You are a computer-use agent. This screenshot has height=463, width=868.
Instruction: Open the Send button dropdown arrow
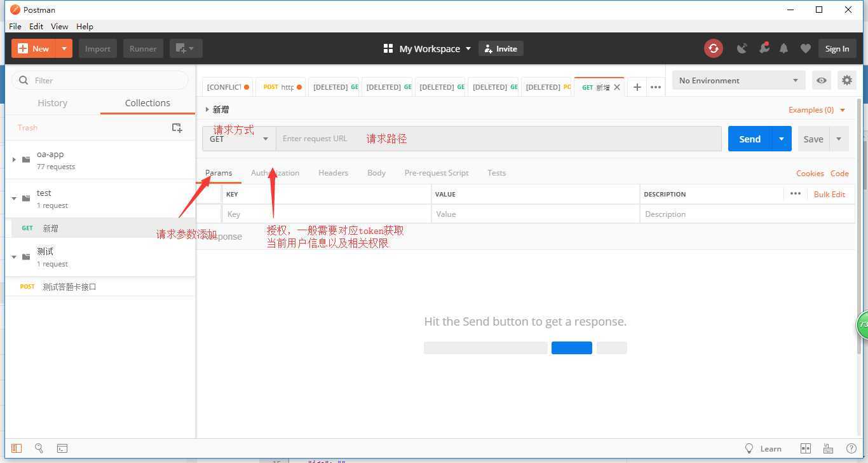[781, 139]
